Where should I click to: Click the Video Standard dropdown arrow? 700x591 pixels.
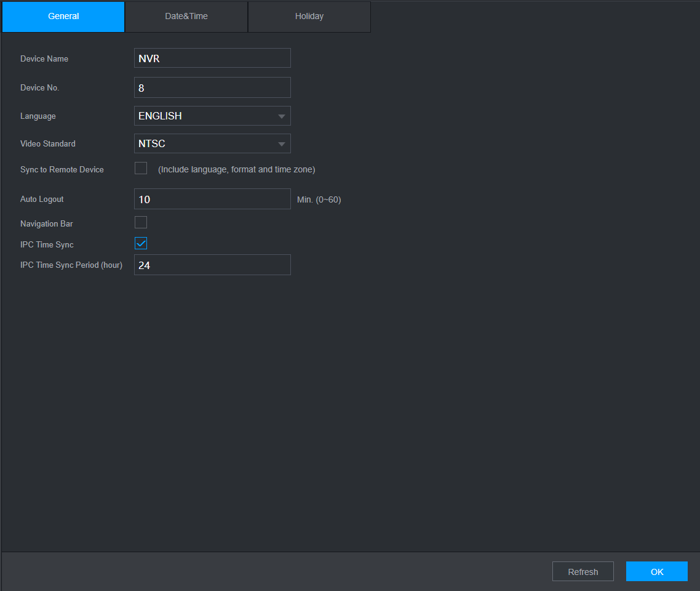coord(281,144)
